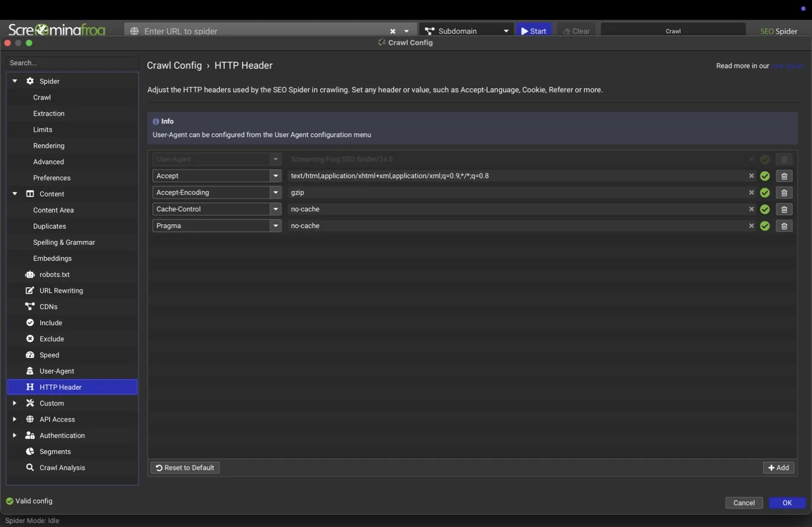Focus the config Search field
Viewport: 812px width, 527px height.
click(72, 63)
